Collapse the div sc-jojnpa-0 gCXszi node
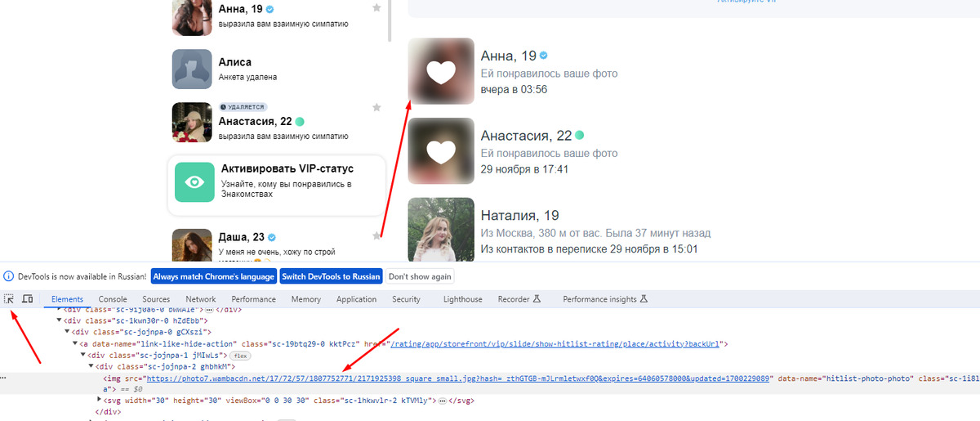 point(67,332)
